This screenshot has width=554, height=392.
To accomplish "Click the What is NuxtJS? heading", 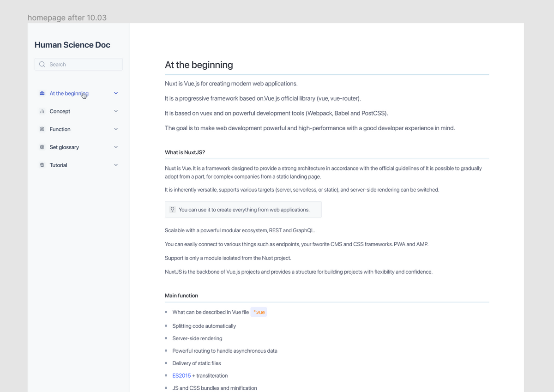I will (185, 152).
